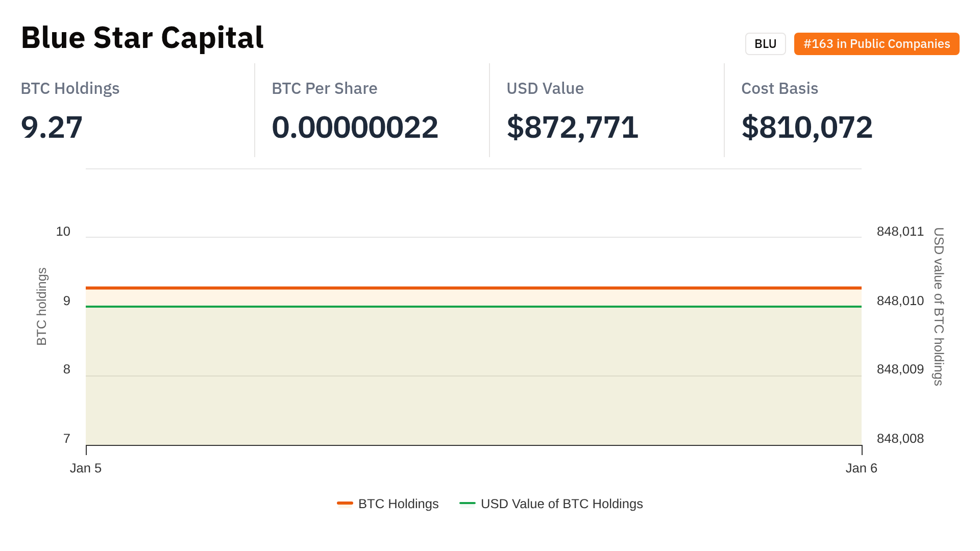
Task: Click the USD value of BTC holdings axis title
Action: [939, 306]
